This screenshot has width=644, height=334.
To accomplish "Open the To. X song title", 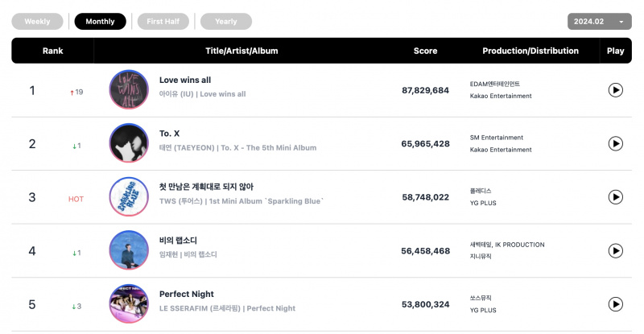I will pos(169,134).
